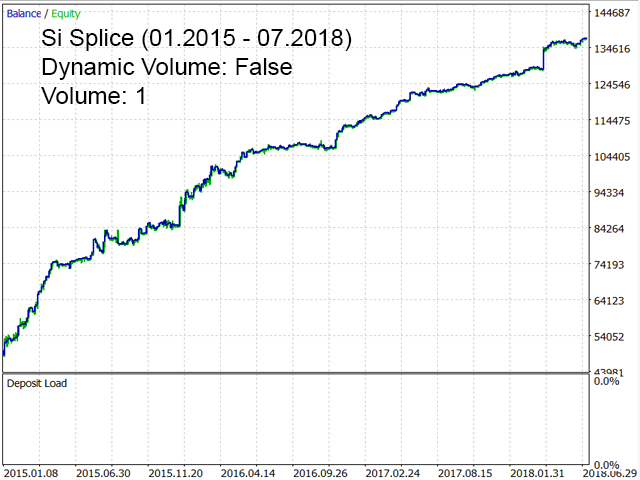Click the 2015.11.20 date on the axis
The image size is (640, 480).
pyautogui.click(x=176, y=472)
